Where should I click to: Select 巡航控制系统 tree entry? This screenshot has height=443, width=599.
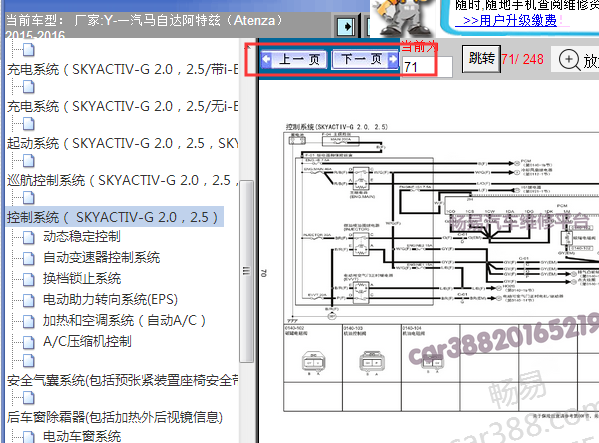pos(122,180)
